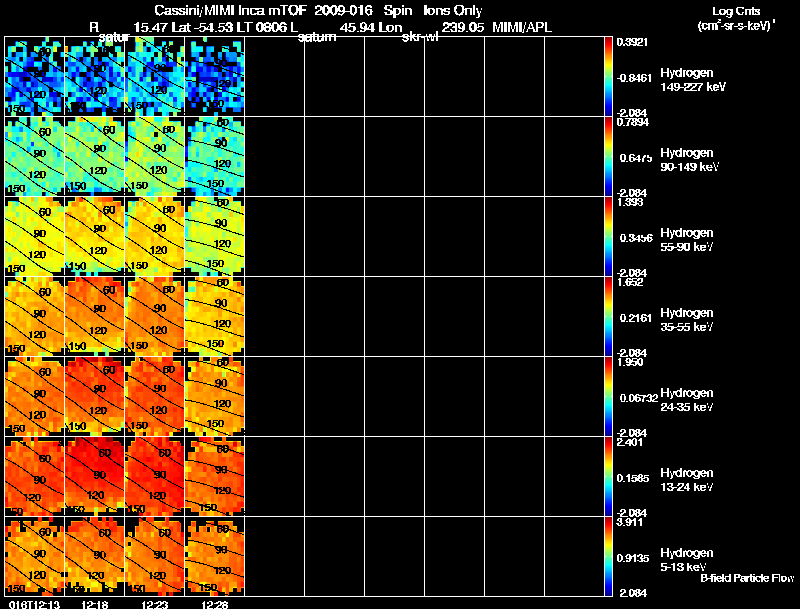Click the color bar for Hydrogen 55-90 keV
The width and height of the screenshot is (800, 609).
tap(608, 237)
